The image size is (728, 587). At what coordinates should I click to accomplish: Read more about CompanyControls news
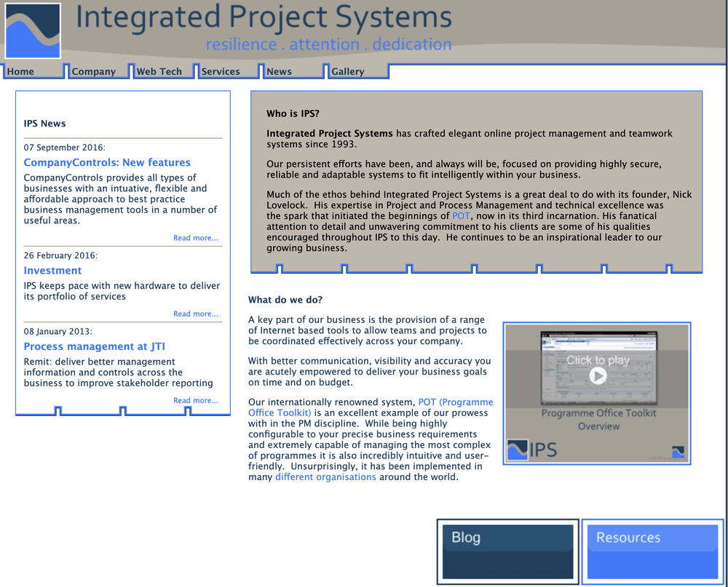[195, 238]
